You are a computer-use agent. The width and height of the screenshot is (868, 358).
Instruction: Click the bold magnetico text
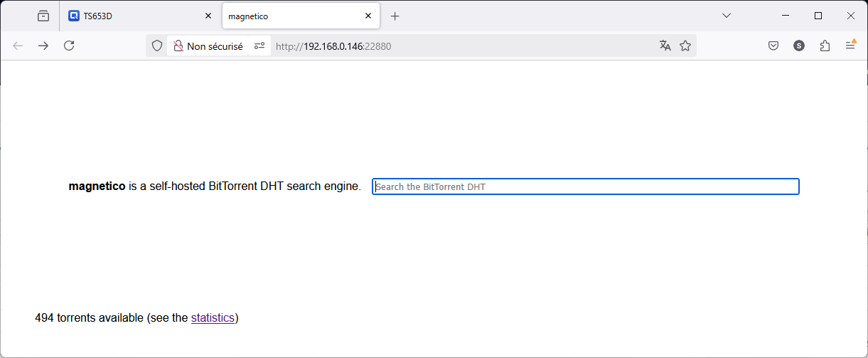click(x=97, y=186)
